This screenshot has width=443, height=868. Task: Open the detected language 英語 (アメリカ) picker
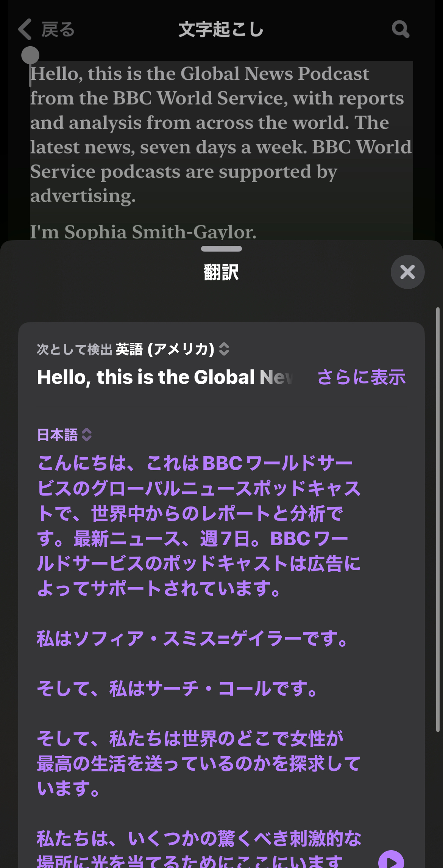(165, 349)
